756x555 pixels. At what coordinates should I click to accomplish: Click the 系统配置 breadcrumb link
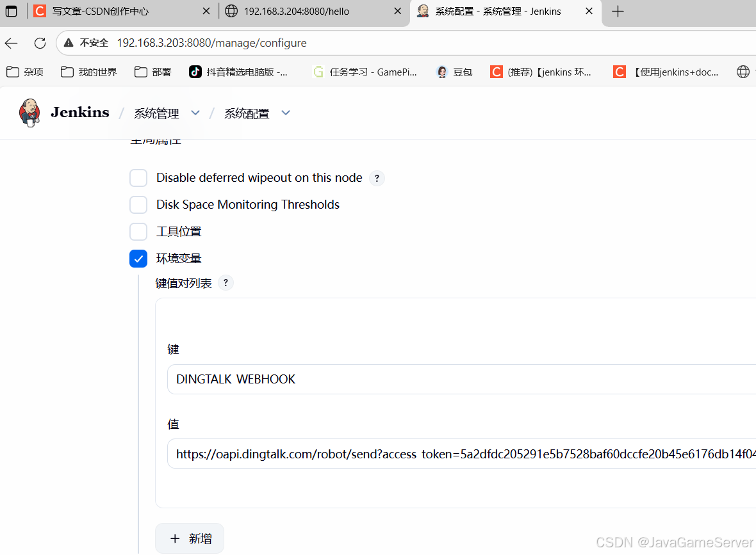point(247,113)
